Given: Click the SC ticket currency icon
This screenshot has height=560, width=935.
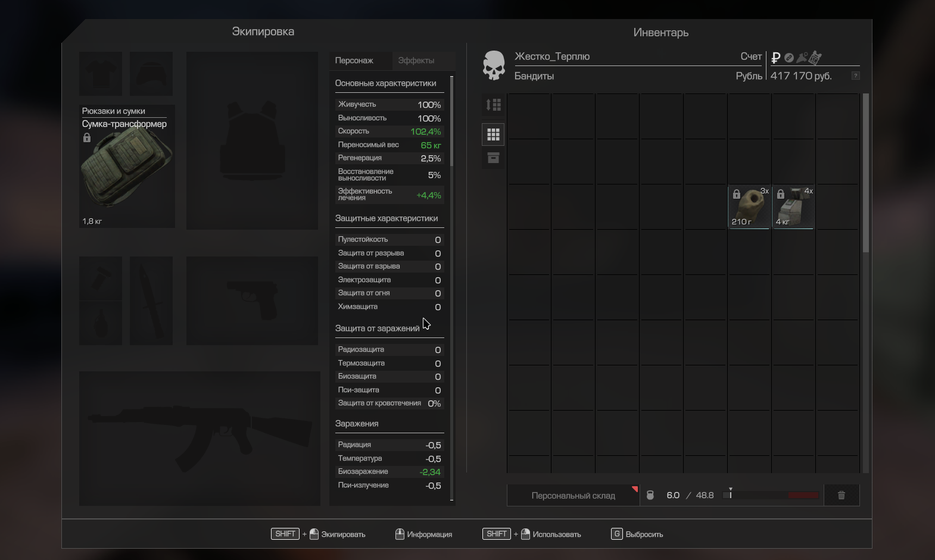Looking at the screenshot, I should click(x=815, y=58).
